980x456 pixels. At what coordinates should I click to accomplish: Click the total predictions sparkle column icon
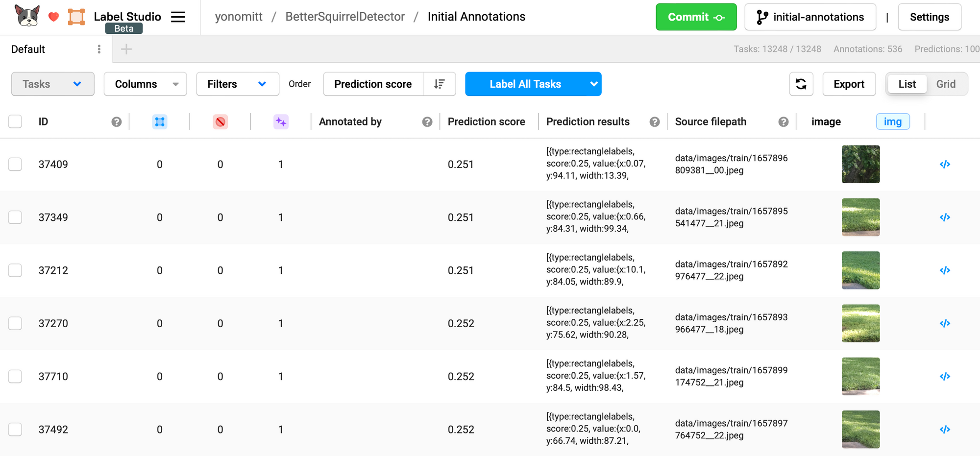[281, 121]
